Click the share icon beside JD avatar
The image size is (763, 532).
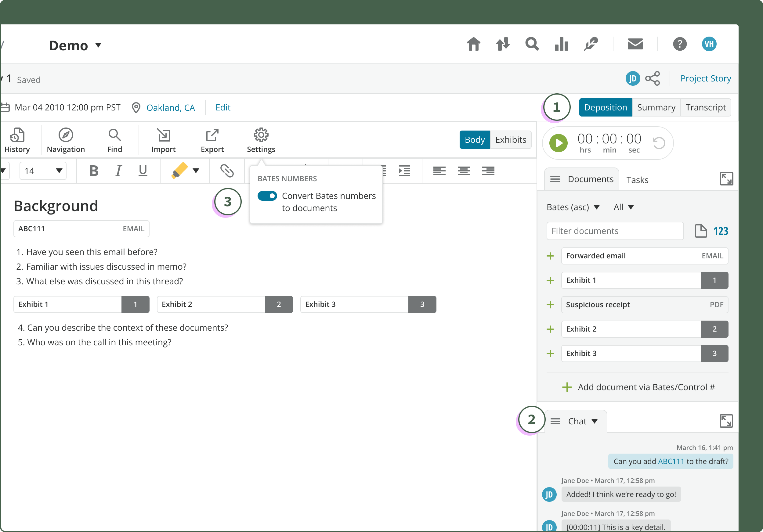click(x=652, y=79)
